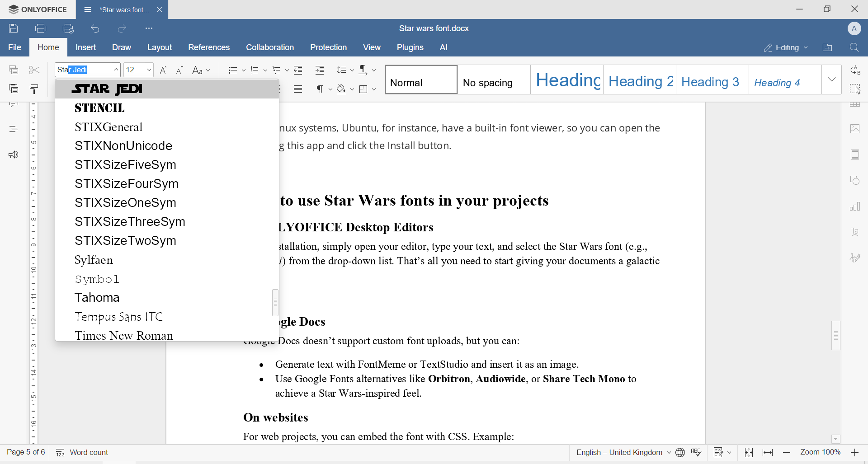The height and width of the screenshot is (464, 868).
Task: Open header and footer settings panel
Action: 855,155
